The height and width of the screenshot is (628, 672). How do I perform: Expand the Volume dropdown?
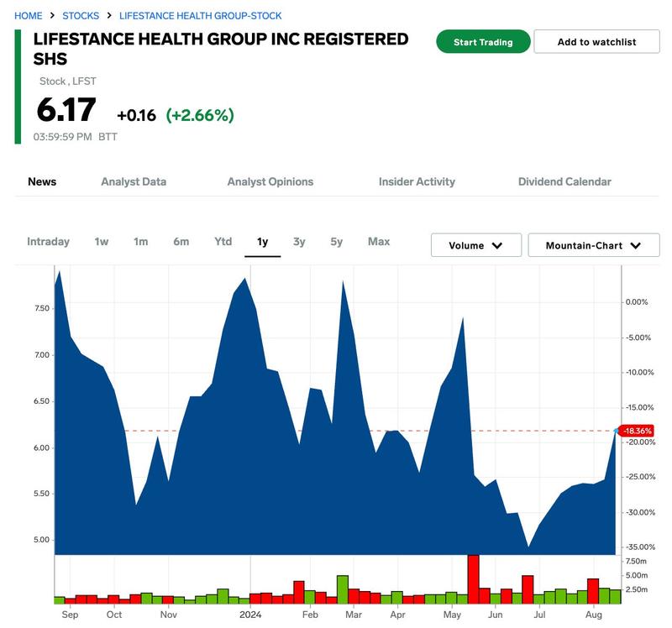[x=475, y=245]
